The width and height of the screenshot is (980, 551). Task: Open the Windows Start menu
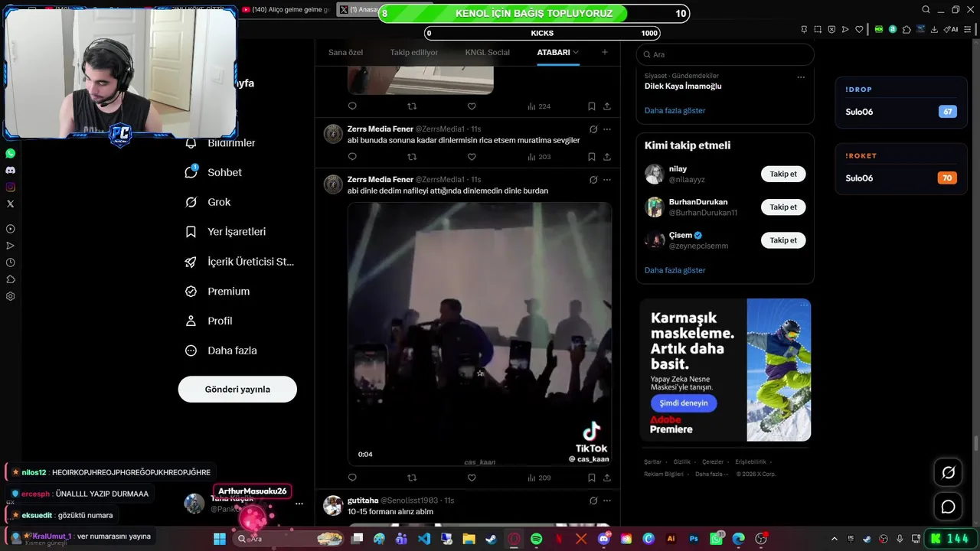[220, 539]
